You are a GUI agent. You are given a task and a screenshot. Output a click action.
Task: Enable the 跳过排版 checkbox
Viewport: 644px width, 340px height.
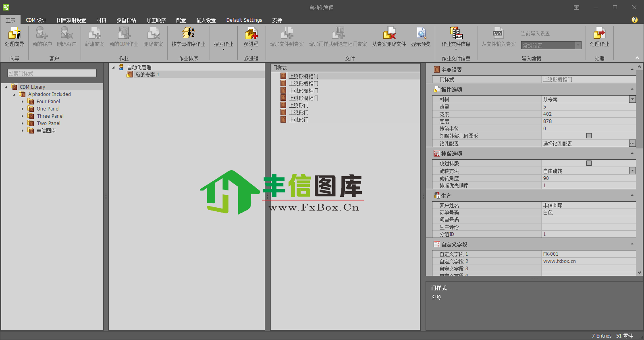click(589, 163)
